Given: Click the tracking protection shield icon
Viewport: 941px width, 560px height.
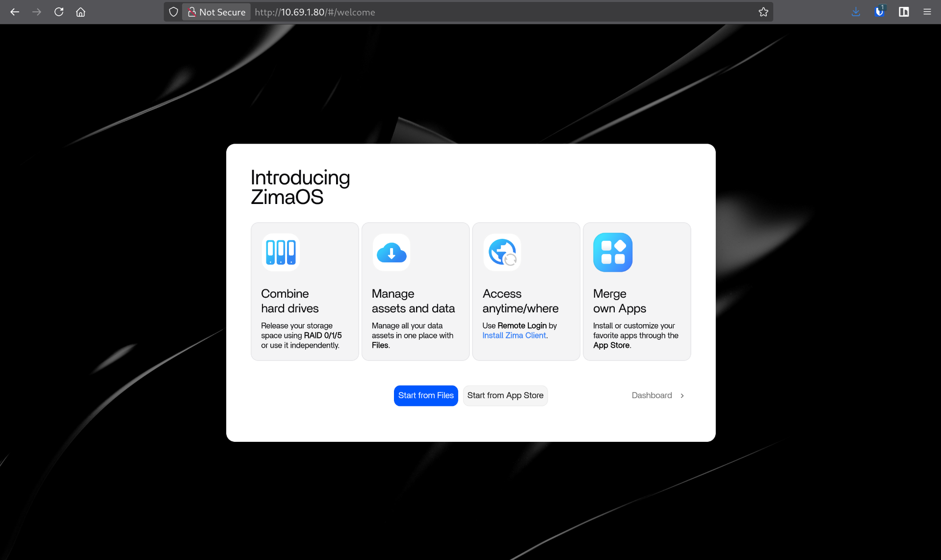Looking at the screenshot, I should [174, 12].
